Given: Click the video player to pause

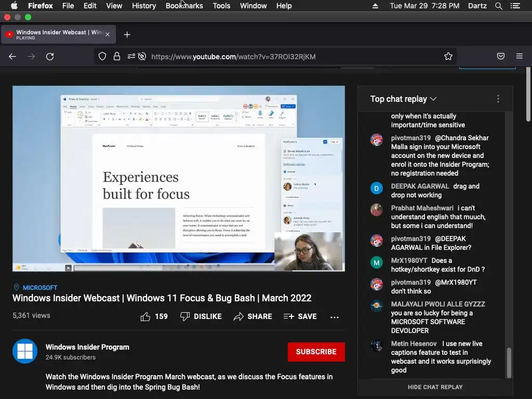Looking at the screenshot, I should point(179,179).
